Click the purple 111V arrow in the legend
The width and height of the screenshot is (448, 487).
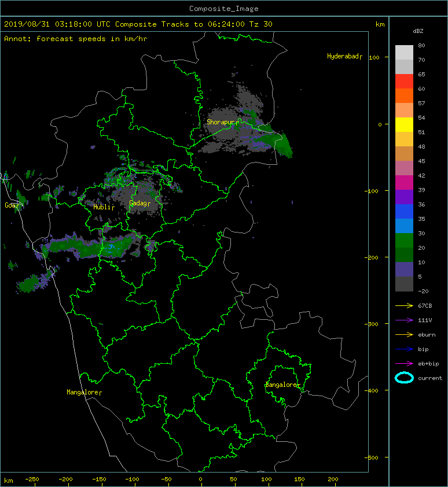(404, 320)
